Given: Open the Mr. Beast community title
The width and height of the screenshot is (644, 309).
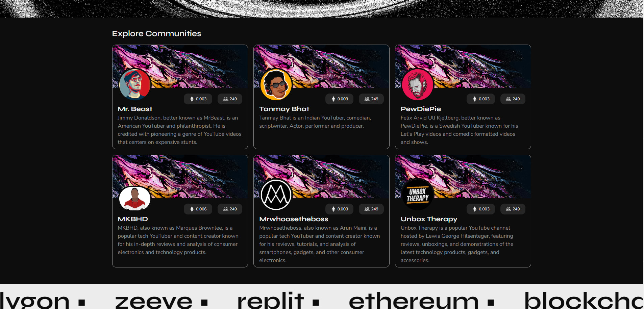Looking at the screenshot, I should 135,109.
